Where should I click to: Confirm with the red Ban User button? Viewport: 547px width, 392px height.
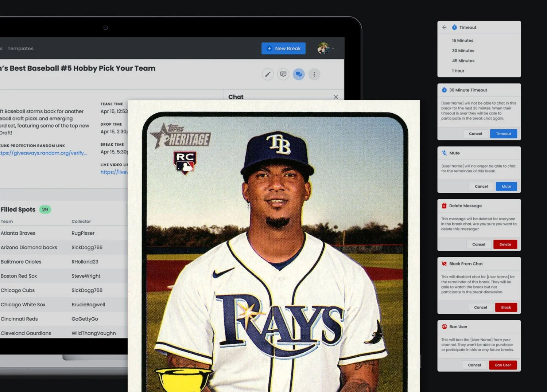[503, 365]
